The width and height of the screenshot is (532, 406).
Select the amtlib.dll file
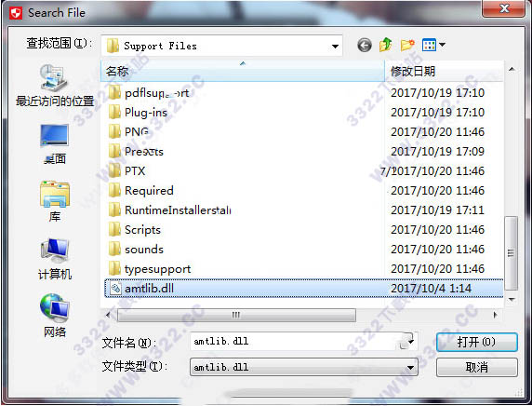click(x=303, y=289)
